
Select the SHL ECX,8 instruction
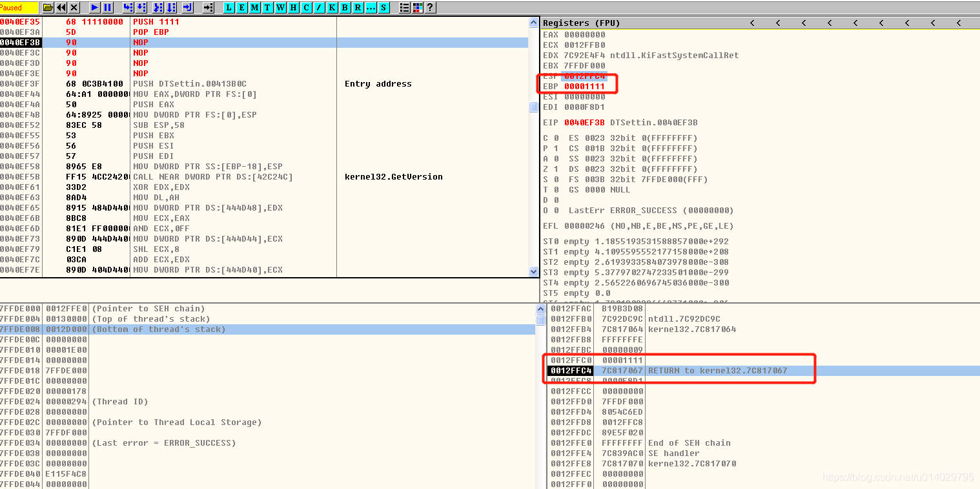(x=264, y=249)
